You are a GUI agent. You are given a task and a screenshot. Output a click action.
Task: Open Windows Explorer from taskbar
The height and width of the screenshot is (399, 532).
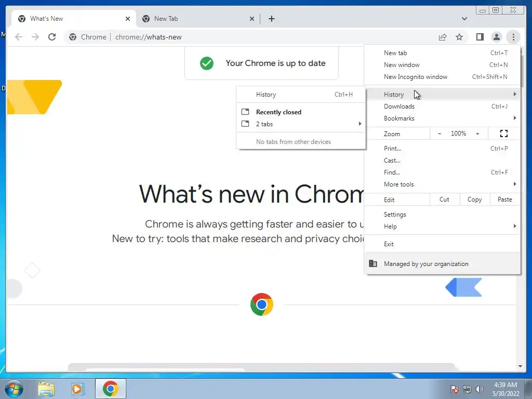[46, 389]
